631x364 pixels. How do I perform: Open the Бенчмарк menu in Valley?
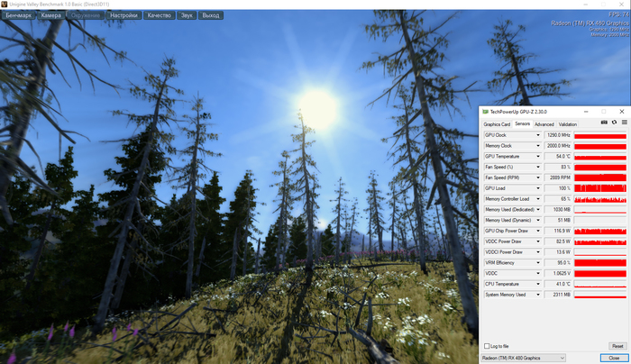(19, 15)
